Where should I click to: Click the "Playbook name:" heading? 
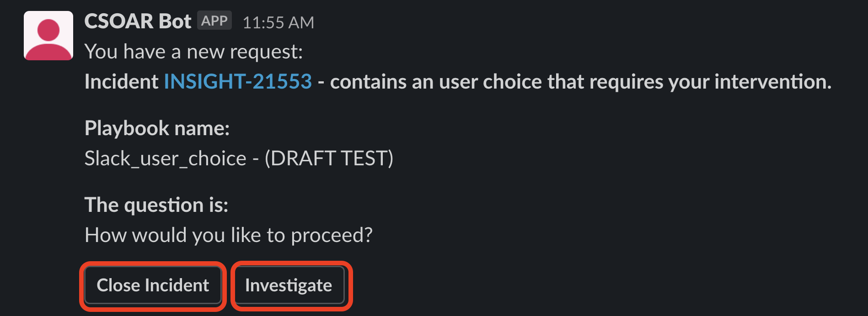[x=157, y=128]
